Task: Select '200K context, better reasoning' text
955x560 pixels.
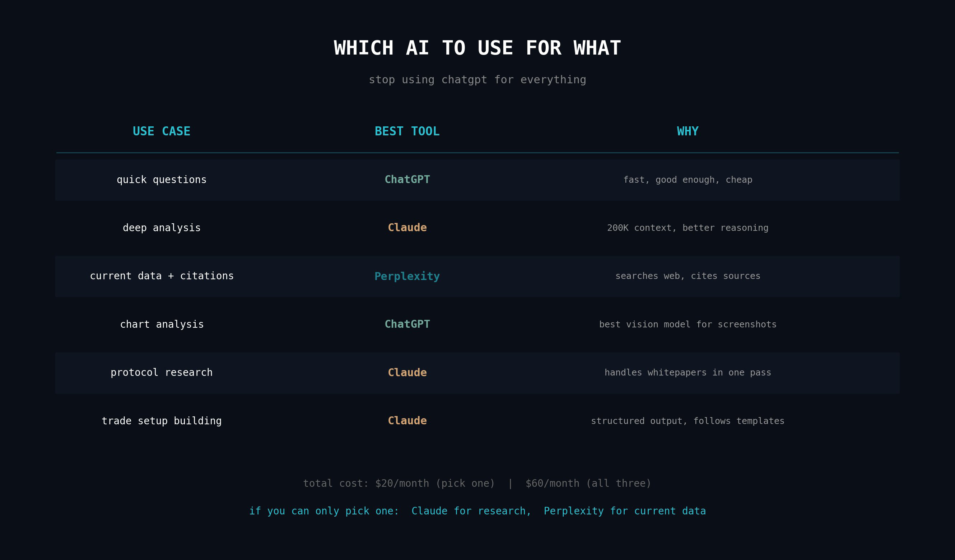Action: coord(688,228)
